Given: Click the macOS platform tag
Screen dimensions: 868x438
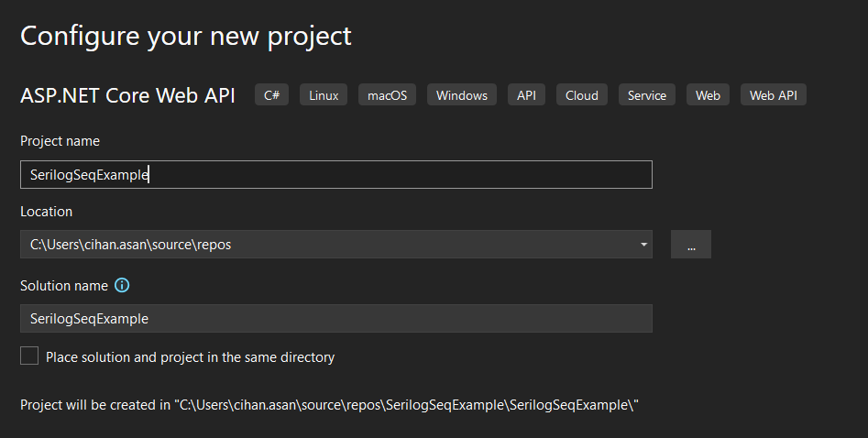Looking at the screenshot, I should click(x=387, y=95).
